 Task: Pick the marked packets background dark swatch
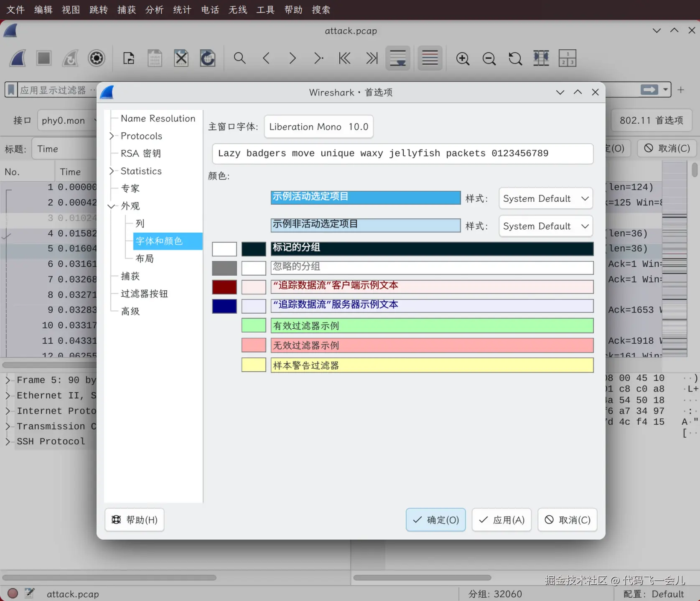pos(254,249)
